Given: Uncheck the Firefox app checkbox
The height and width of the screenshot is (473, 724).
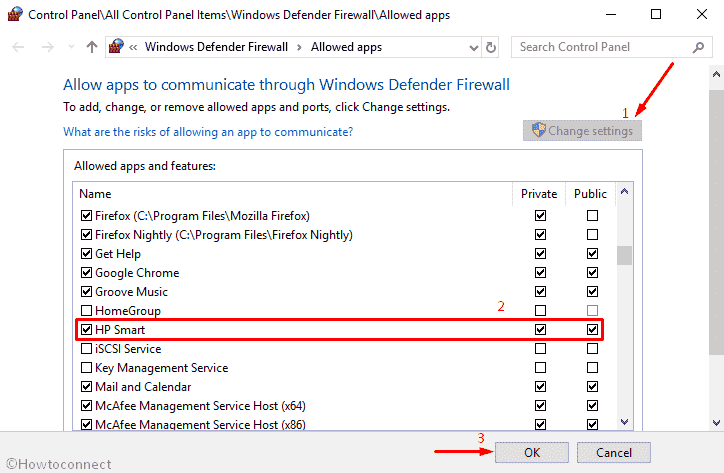Looking at the screenshot, I should pyautogui.click(x=86, y=216).
